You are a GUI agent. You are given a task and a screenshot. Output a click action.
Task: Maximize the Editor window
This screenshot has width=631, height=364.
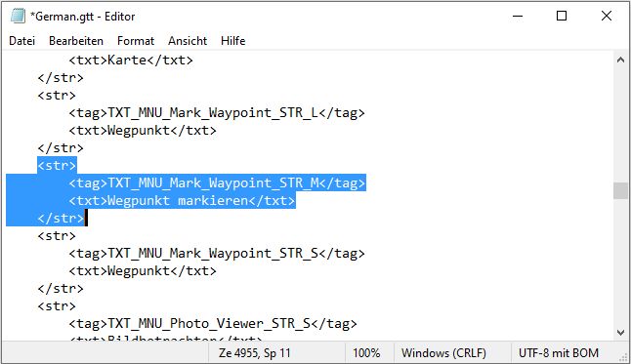click(562, 16)
